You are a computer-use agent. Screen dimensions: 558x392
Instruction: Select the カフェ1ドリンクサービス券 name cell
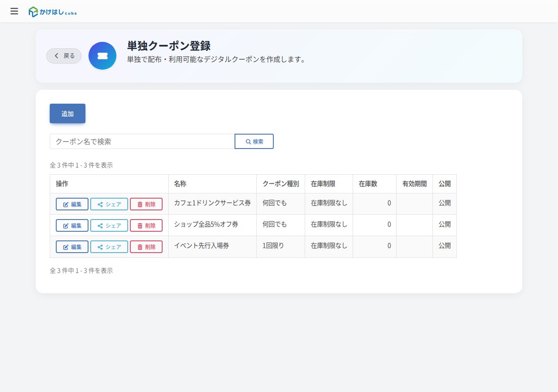click(x=212, y=203)
